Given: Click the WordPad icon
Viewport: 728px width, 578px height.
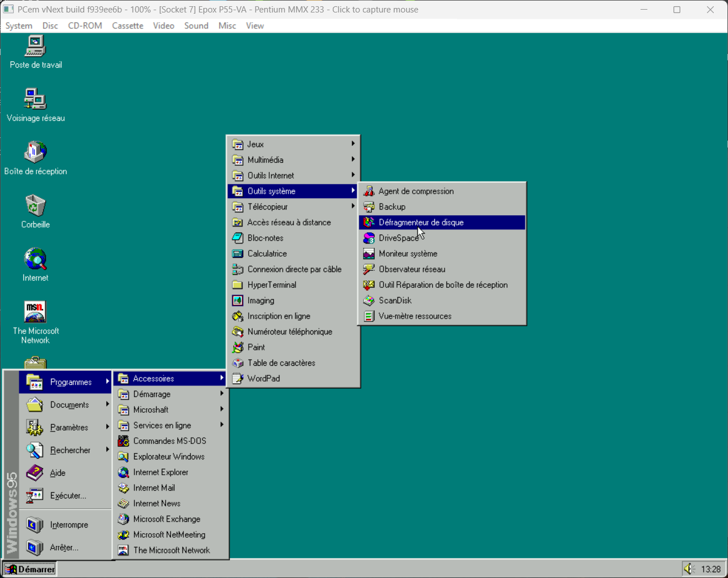Looking at the screenshot, I should tap(238, 379).
